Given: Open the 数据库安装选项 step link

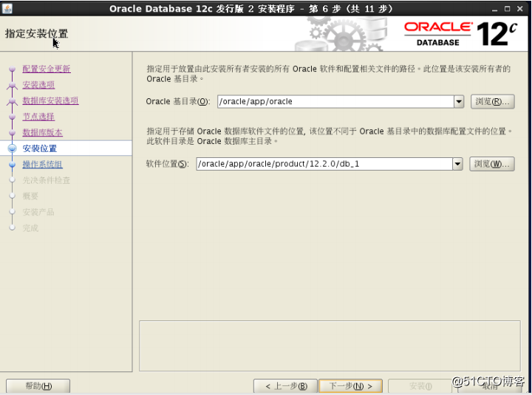Looking at the screenshot, I should coord(50,100).
